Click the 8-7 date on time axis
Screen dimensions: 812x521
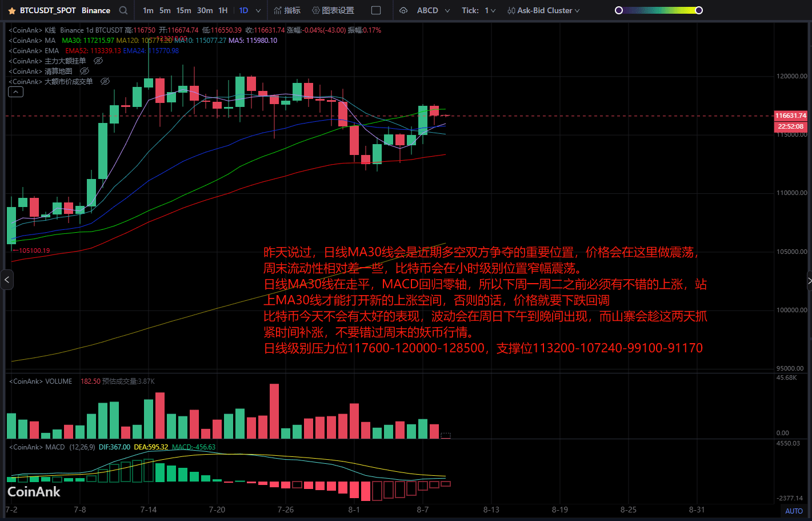click(x=423, y=510)
